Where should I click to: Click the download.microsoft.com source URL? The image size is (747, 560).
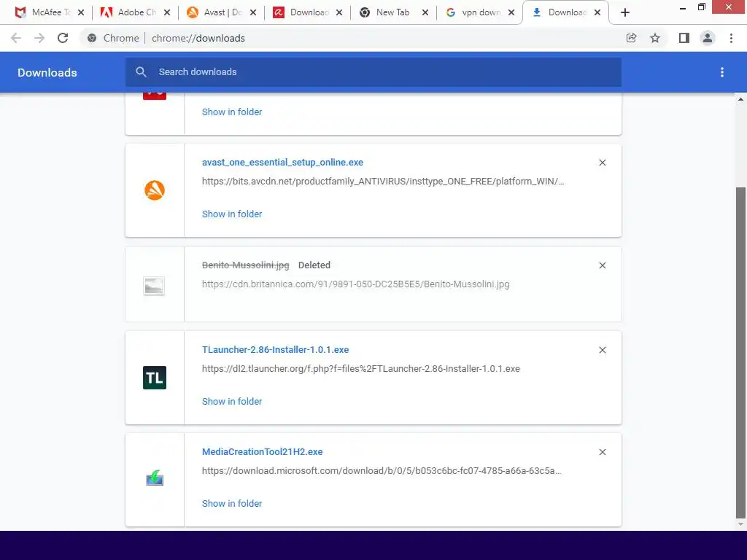click(382, 471)
